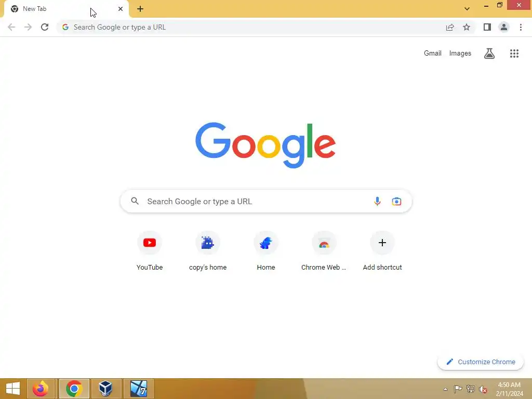532x399 pixels.
Task: Open the taskbar clock and date
Action: [x=509, y=389]
